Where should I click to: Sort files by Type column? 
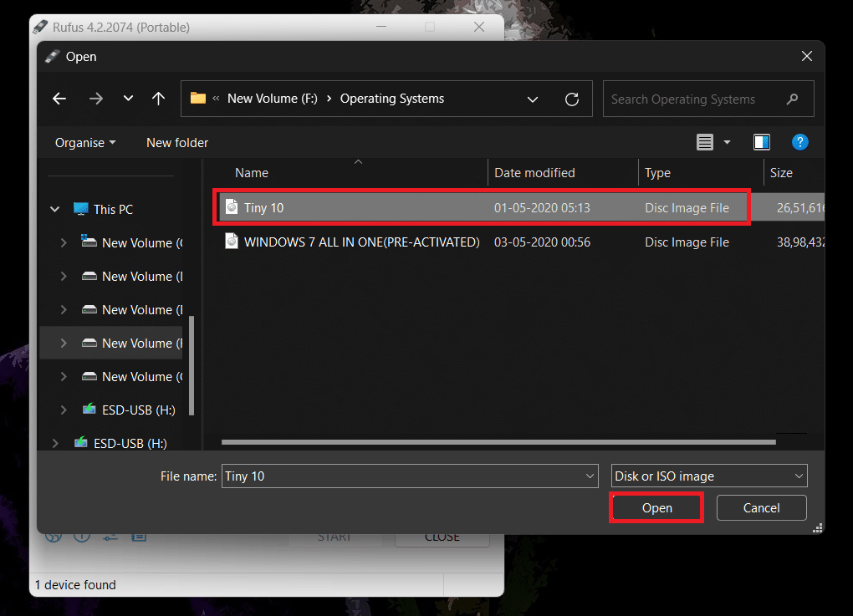(x=657, y=173)
